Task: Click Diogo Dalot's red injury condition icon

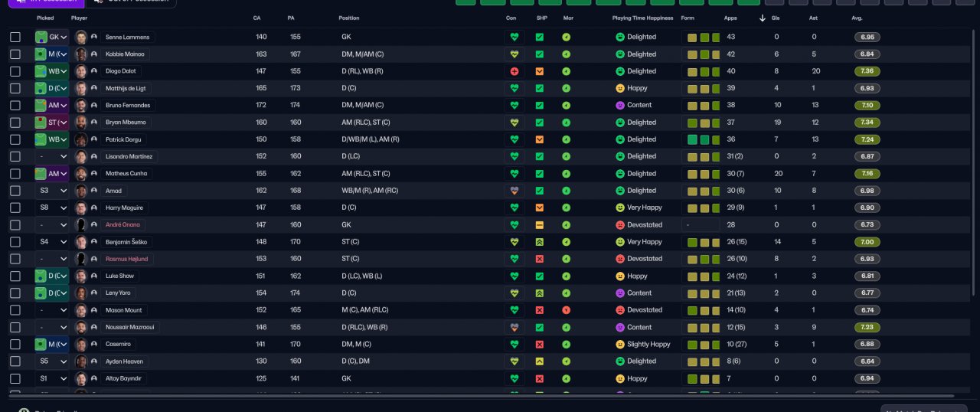Action: tap(514, 71)
